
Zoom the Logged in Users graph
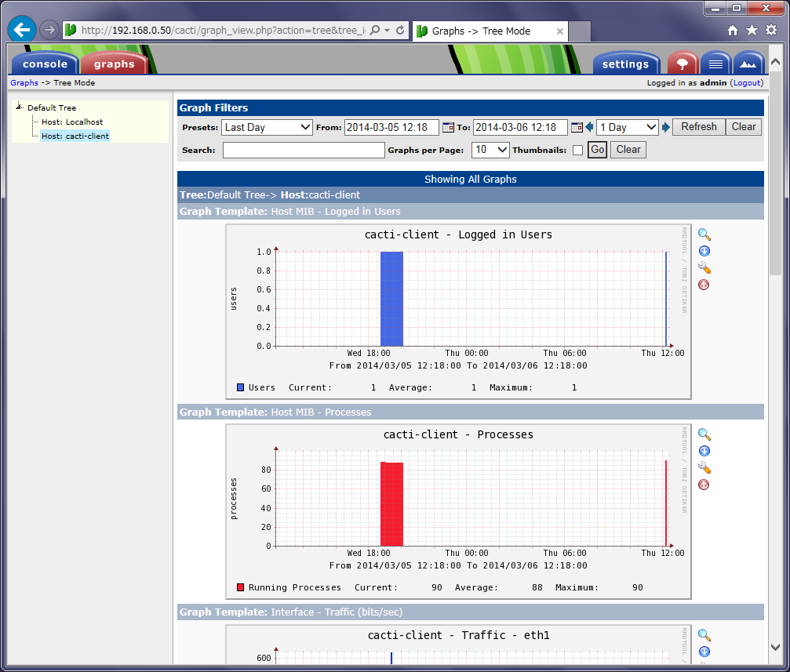pos(704,234)
